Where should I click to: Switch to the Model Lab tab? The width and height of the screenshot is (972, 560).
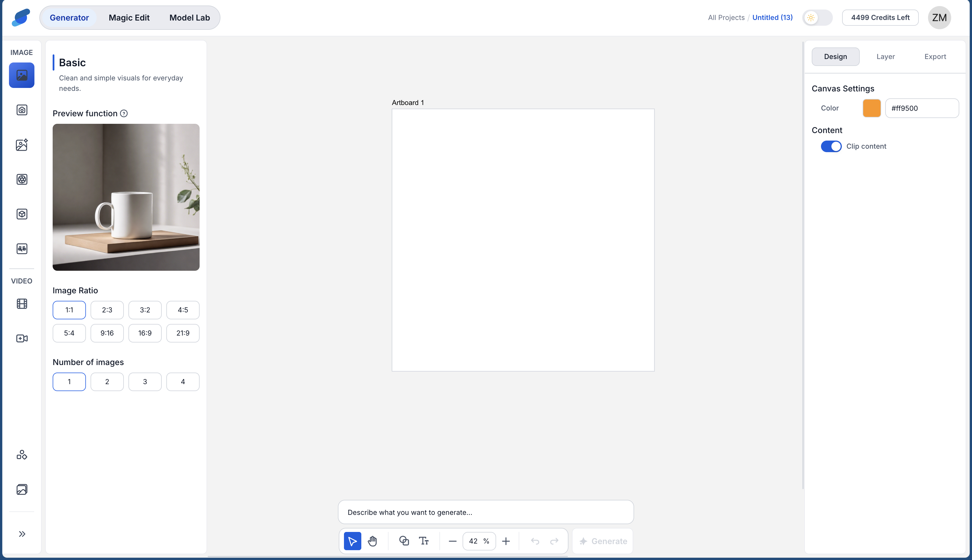coord(190,18)
